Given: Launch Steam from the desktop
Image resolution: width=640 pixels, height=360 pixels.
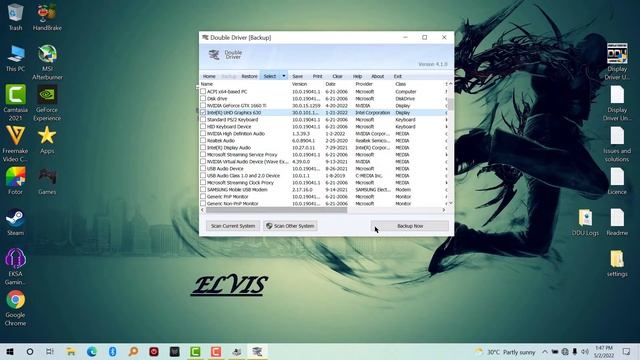Looking at the screenshot, I should [16, 222].
